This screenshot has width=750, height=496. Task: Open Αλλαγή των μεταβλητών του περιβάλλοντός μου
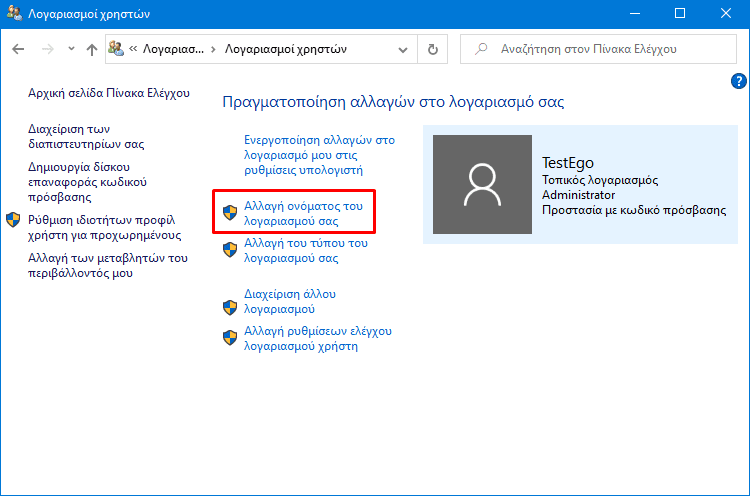click(x=108, y=265)
